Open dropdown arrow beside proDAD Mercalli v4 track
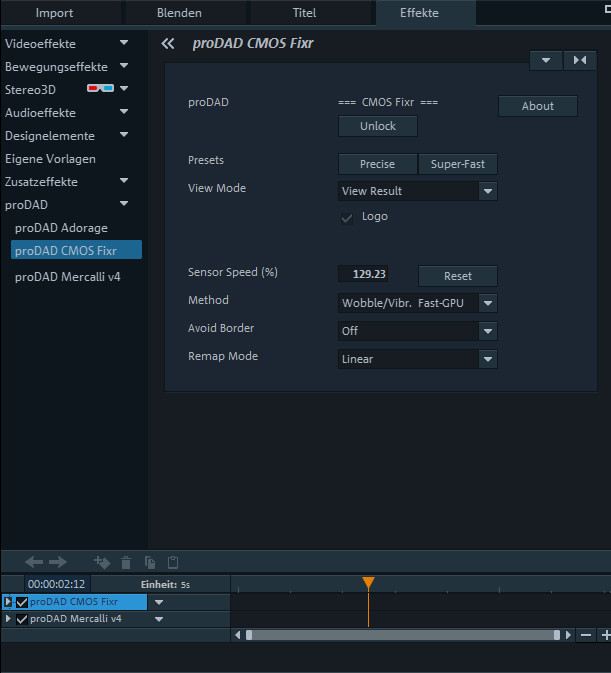Viewport: 611px width, 673px height. (x=159, y=619)
